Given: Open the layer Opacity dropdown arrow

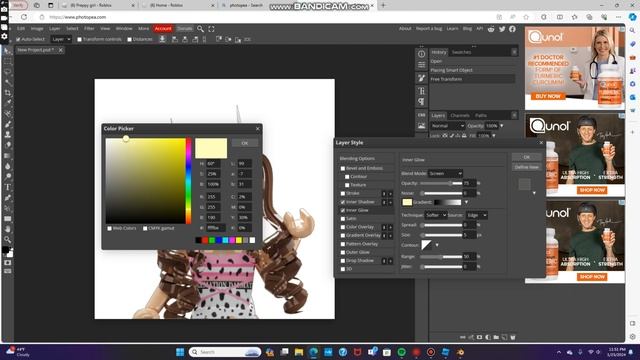Looking at the screenshot, I should [x=502, y=126].
